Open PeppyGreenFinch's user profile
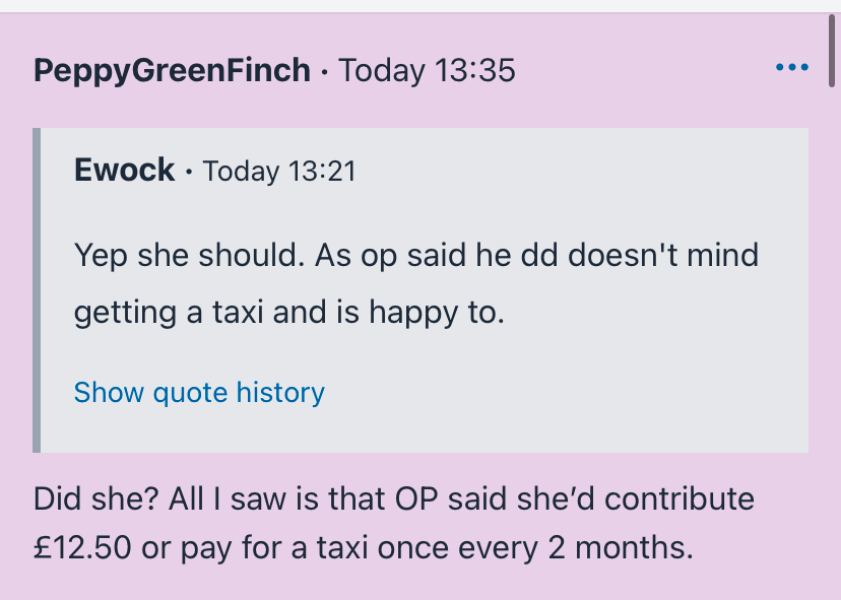The width and height of the screenshot is (841, 600). coord(171,71)
